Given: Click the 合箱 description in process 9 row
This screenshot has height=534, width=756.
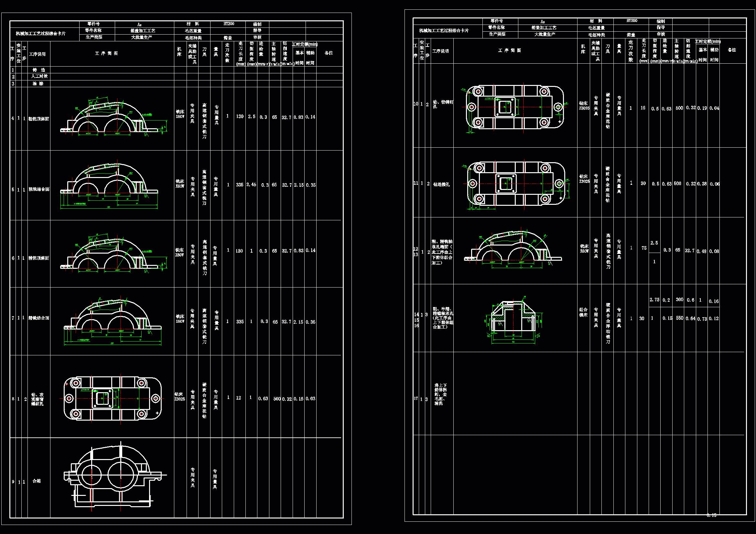Looking at the screenshot, I should point(37,481).
